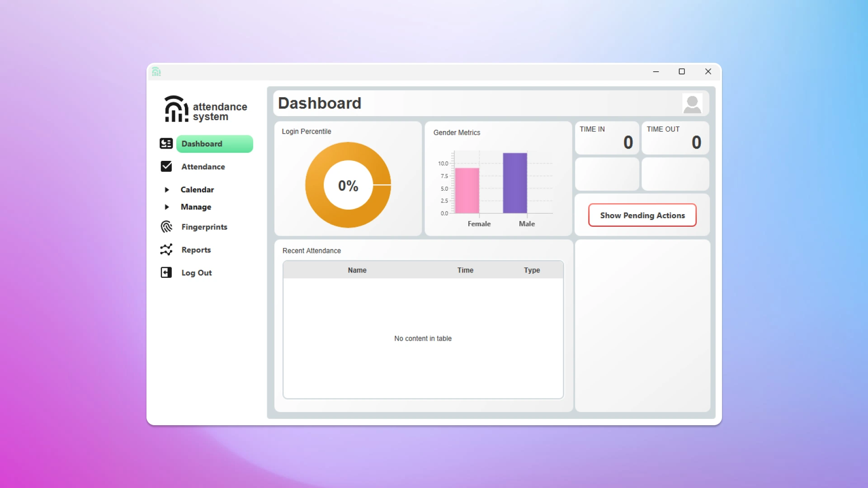Click the Attendance checkmark icon
Viewport: 868px width, 488px height.
coord(166,167)
